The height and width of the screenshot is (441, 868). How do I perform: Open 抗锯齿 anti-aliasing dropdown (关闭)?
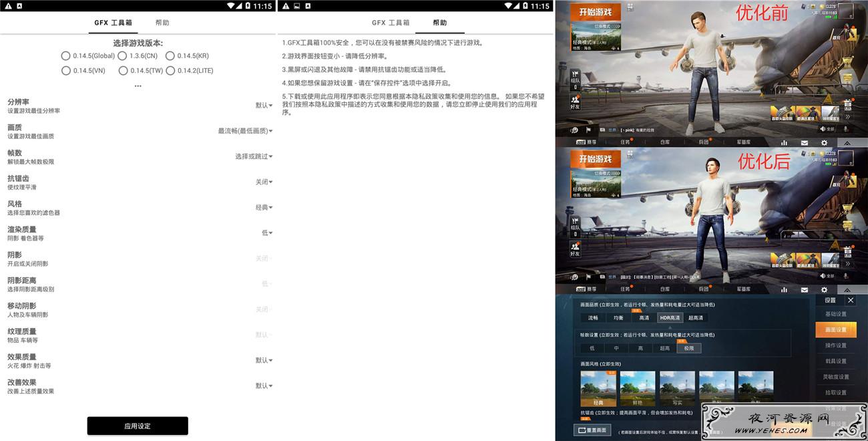click(264, 182)
